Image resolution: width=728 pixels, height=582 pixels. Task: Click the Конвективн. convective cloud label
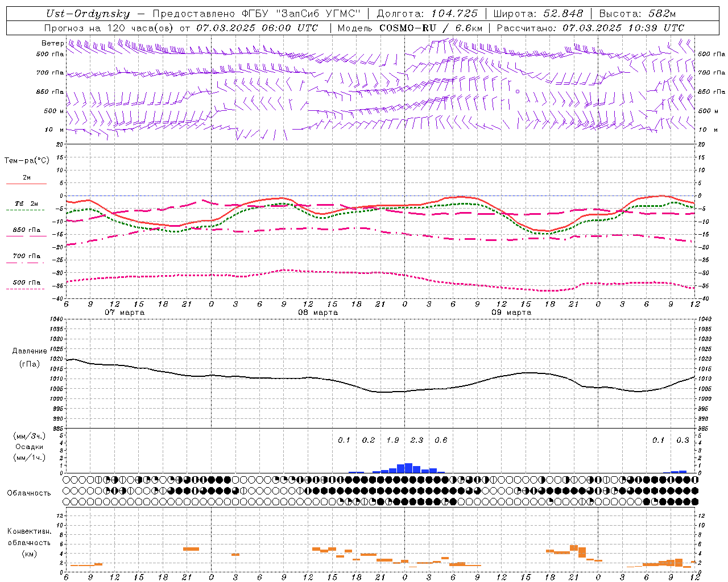click(29, 532)
